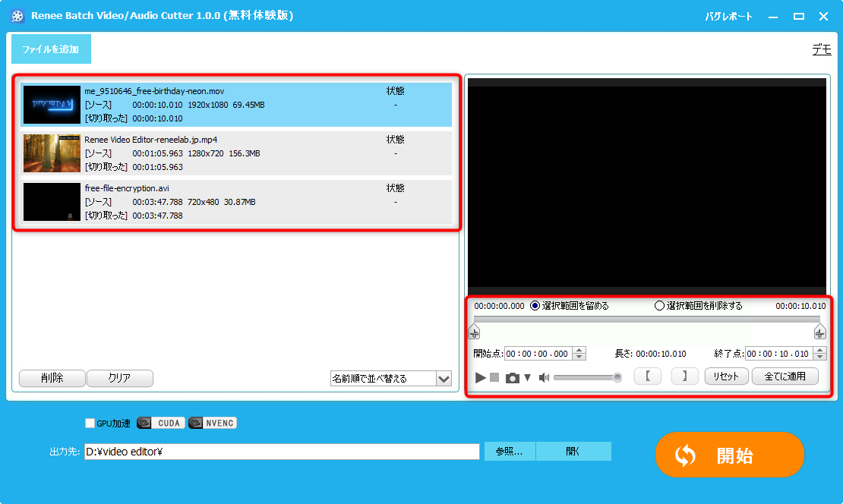Increase 終了点 time with up spinner
Image resolution: width=843 pixels, height=504 pixels.
click(x=820, y=351)
